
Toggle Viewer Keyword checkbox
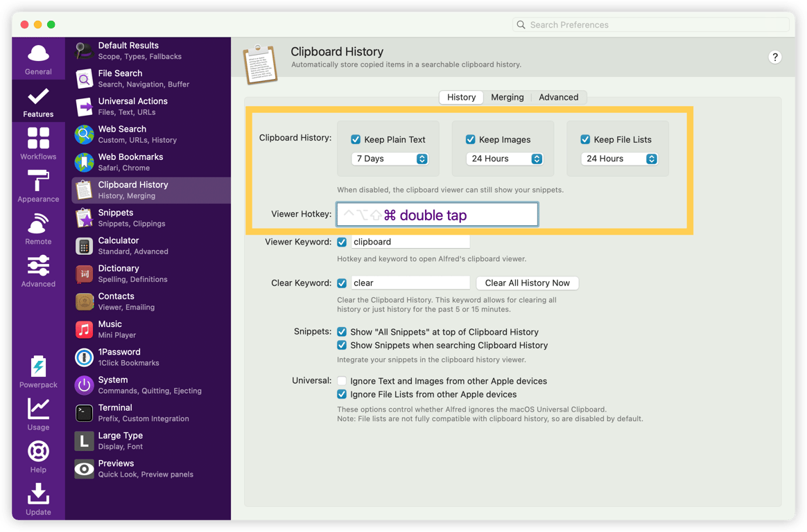tap(342, 242)
